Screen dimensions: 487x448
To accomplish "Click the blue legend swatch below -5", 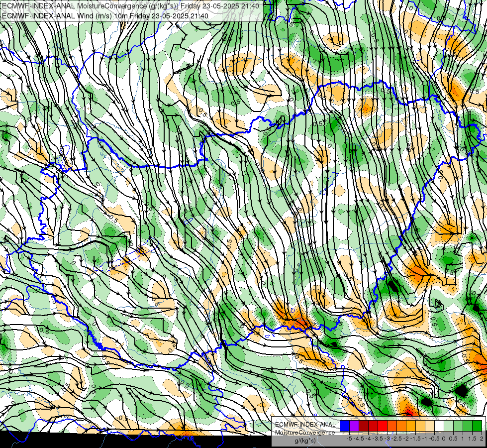I will (345, 426).
